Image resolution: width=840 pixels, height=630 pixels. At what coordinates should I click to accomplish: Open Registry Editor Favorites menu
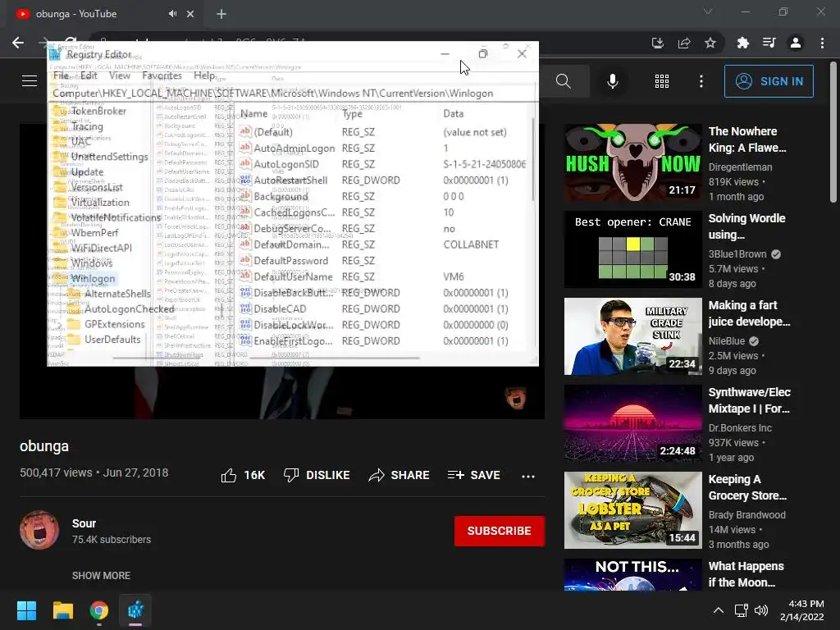click(x=162, y=75)
